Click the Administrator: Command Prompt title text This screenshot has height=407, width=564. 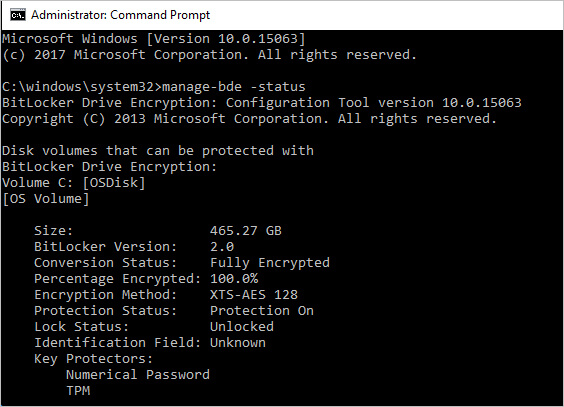[120, 15]
